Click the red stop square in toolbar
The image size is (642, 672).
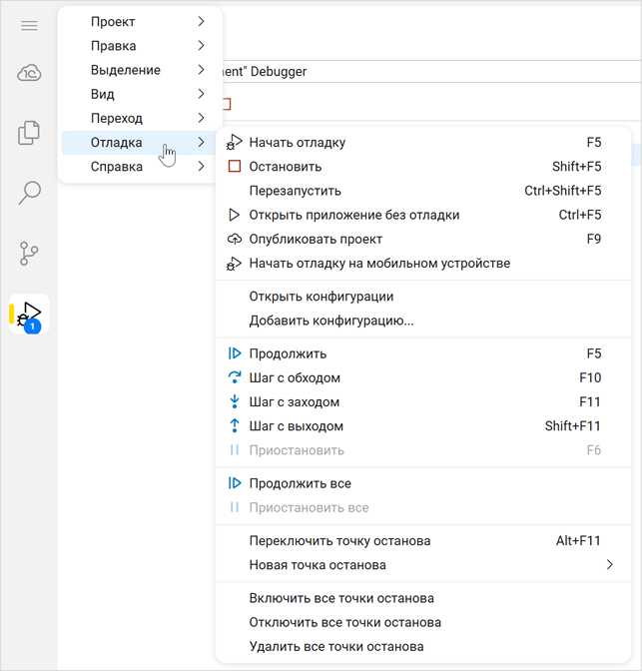click(227, 104)
